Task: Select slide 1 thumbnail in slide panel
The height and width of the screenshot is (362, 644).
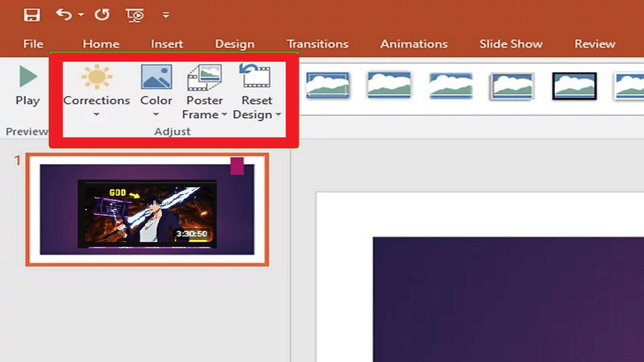Action: tap(147, 210)
